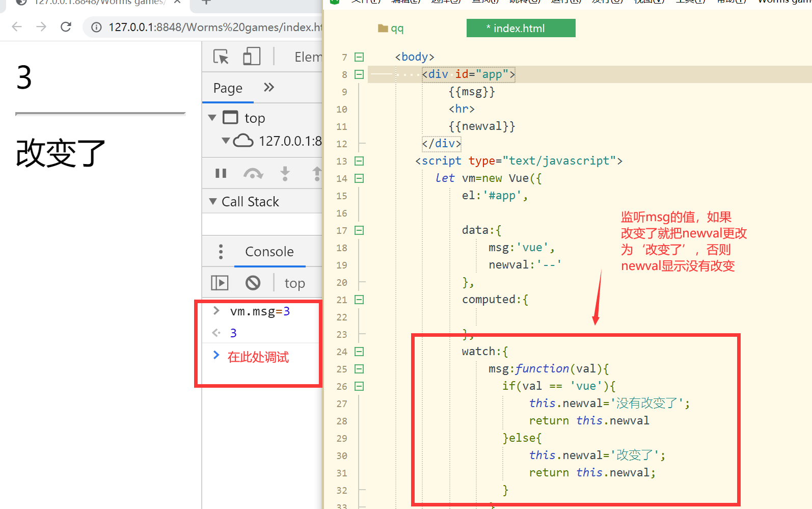Collapse the 127.0.0.1 origin node
Viewport: 812px width, 509px height.
[x=226, y=140]
